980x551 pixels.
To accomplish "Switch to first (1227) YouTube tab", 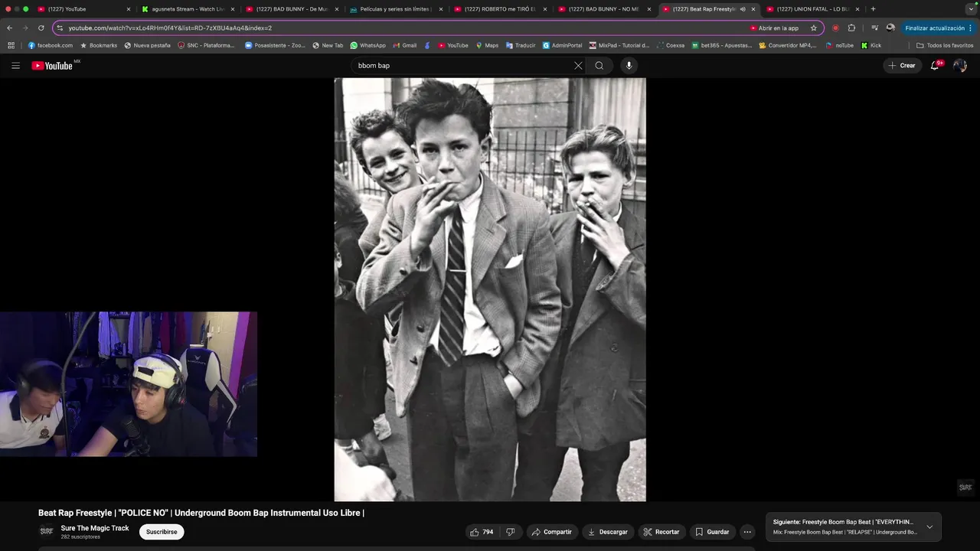I will point(83,9).
